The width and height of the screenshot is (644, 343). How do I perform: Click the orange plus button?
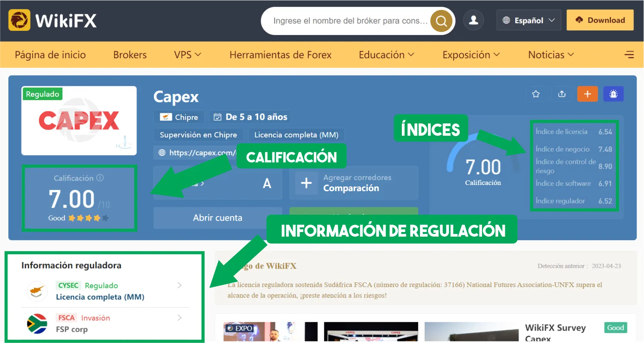(587, 94)
